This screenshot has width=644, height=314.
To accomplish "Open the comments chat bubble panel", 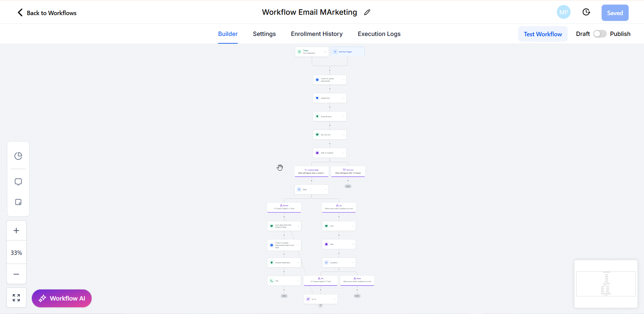I will 18,182.
